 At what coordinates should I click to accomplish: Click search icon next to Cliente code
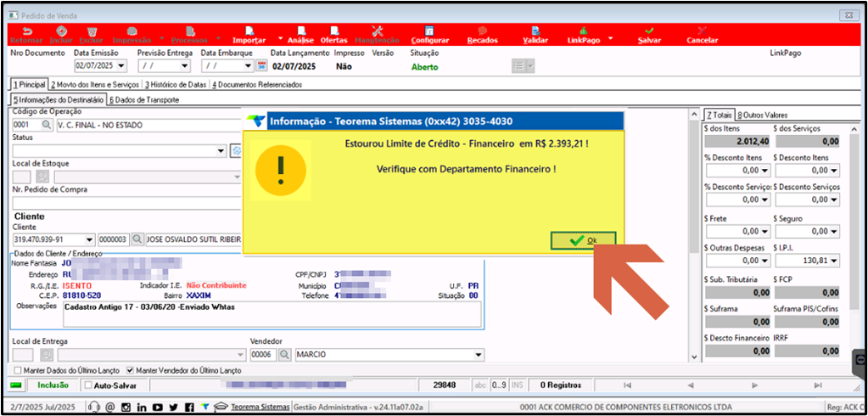137,240
